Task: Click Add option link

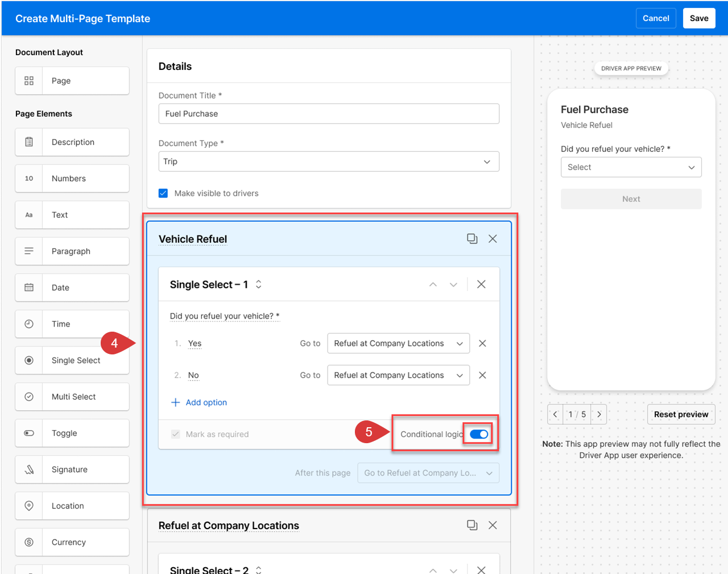Action: 199,403
